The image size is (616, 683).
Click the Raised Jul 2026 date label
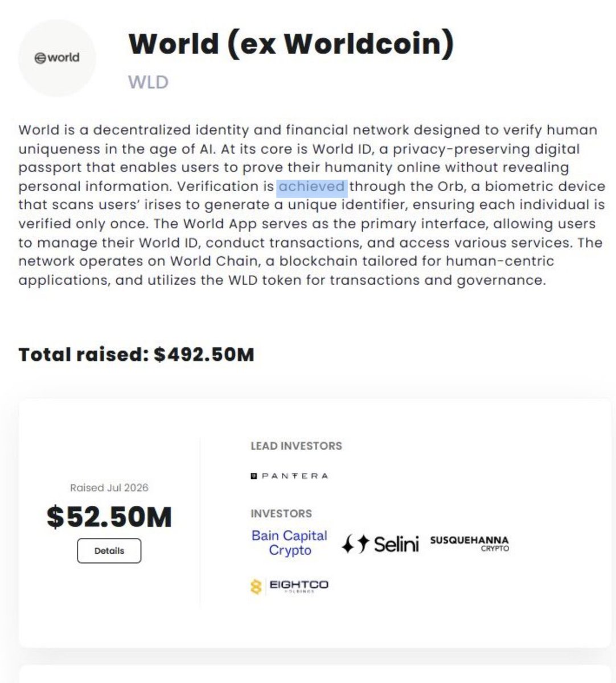[x=109, y=488]
